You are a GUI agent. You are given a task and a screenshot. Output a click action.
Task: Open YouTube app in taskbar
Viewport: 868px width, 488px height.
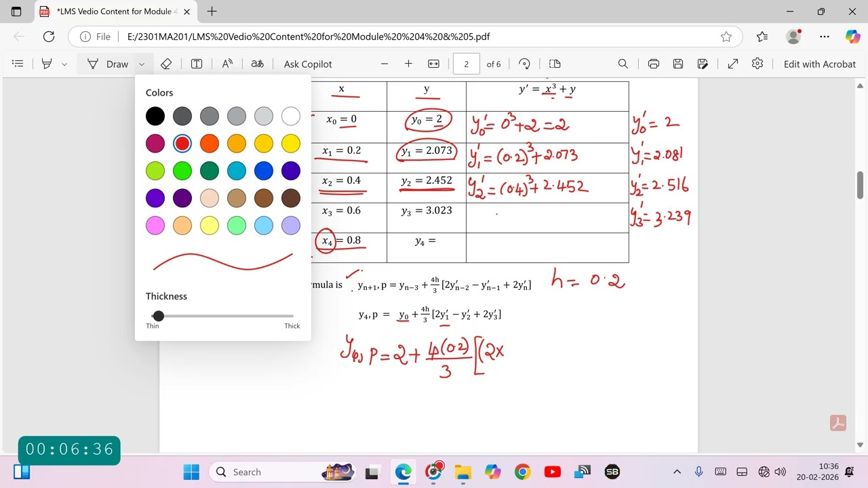click(552, 472)
